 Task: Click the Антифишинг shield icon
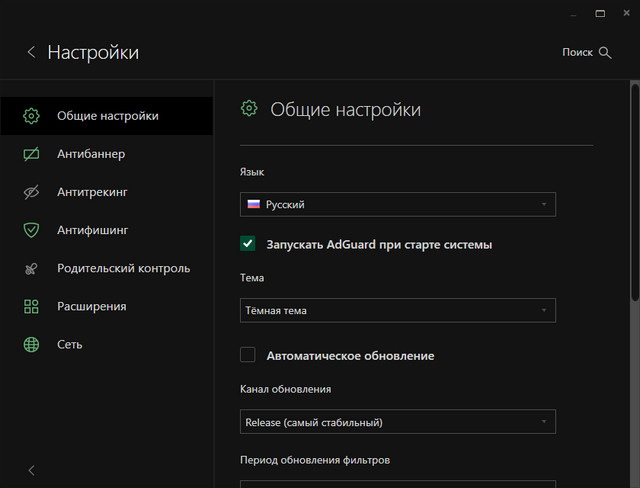coord(31,230)
